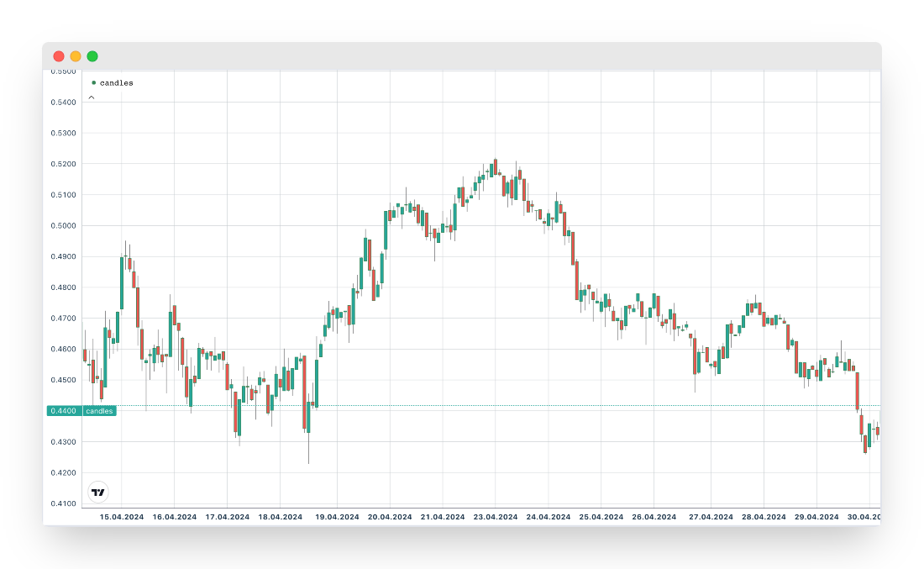924x569 pixels.
Task: Click the 0.4700 price scale label
Action: (64, 319)
